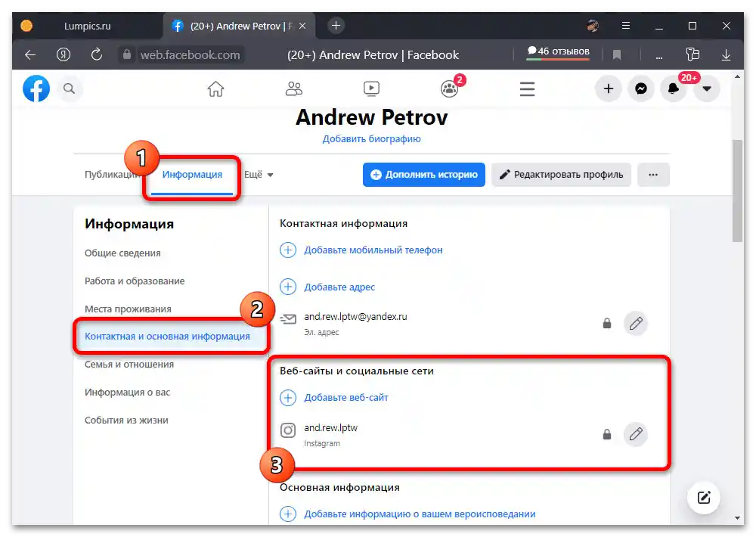The width and height of the screenshot is (756, 537).
Task: Click Дополнить историю button
Action: point(424,175)
